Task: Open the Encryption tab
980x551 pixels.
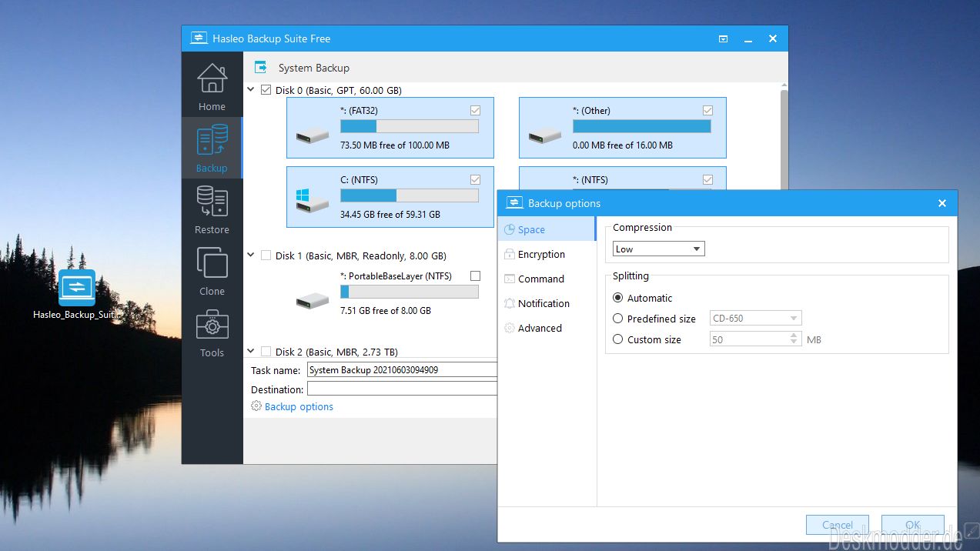Action: tap(547, 254)
